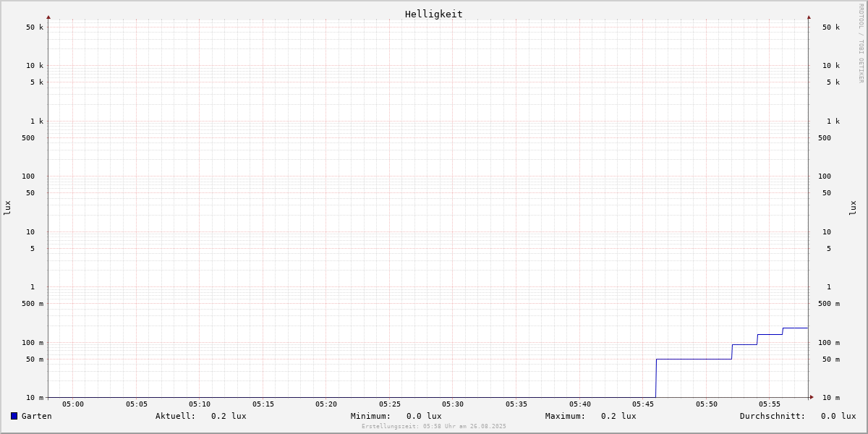Click the blue Garten legend color swatch

click(x=14, y=416)
